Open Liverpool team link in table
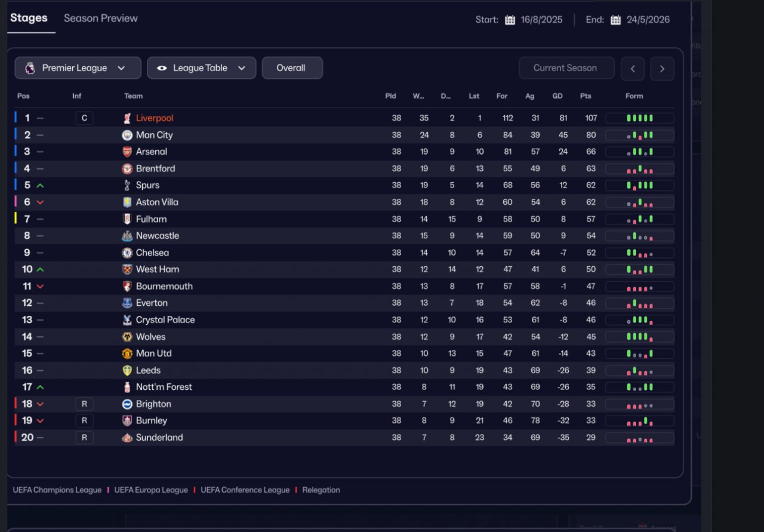Viewport: 764px width, 532px height. pyautogui.click(x=155, y=118)
